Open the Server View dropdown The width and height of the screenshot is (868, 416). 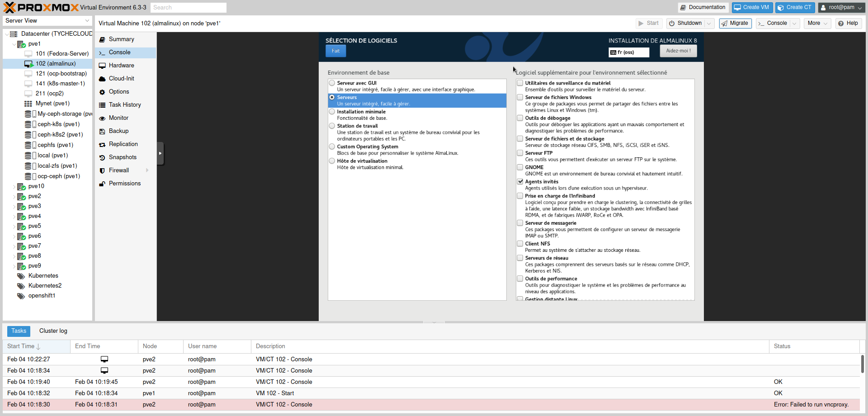pos(47,21)
